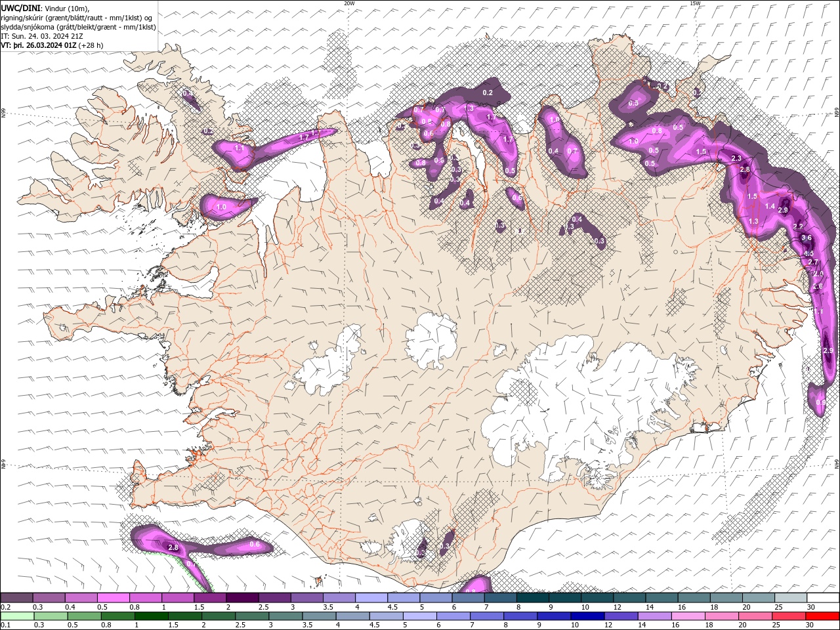Viewport: 840px width, 630px height.
Task: Click the "12" label in the top legend row
Action: click(617, 607)
